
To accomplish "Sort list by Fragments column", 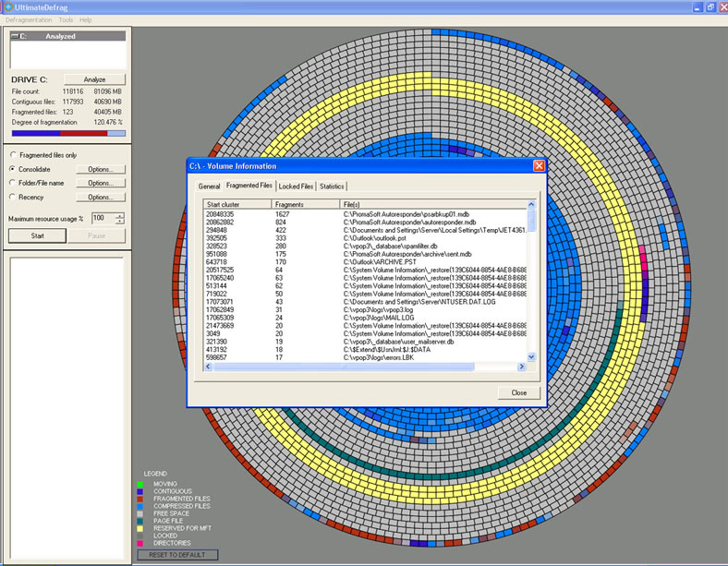I will click(x=306, y=204).
